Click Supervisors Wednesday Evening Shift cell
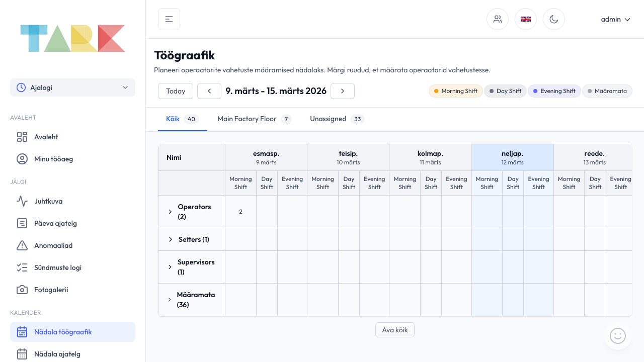The width and height of the screenshot is (644, 362). click(x=456, y=267)
